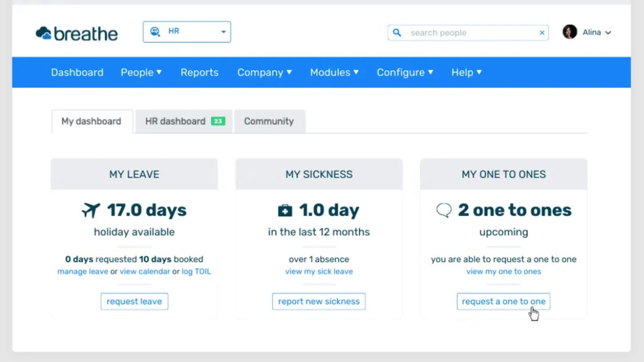Image resolution: width=644 pixels, height=362 pixels.
Task: Click the green 23 badge on HR dashboard
Action: (x=218, y=121)
